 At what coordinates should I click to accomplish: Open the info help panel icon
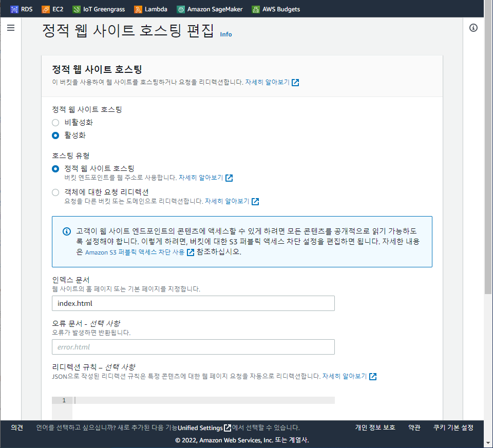pyautogui.click(x=473, y=28)
